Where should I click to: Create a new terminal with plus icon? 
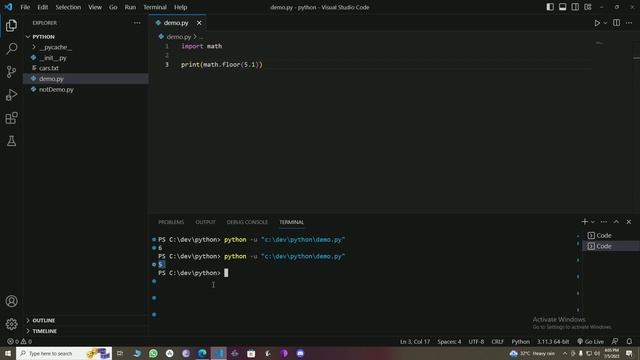[x=584, y=222]
